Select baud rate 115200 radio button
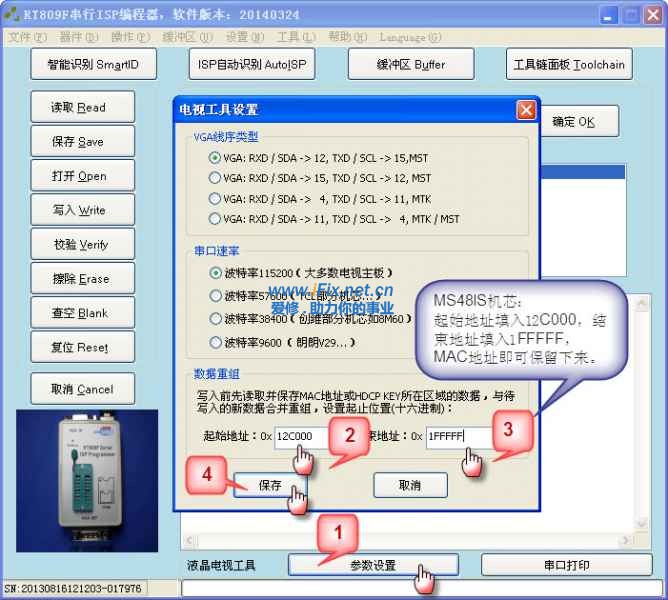668x600 pixels. [214, 272]
